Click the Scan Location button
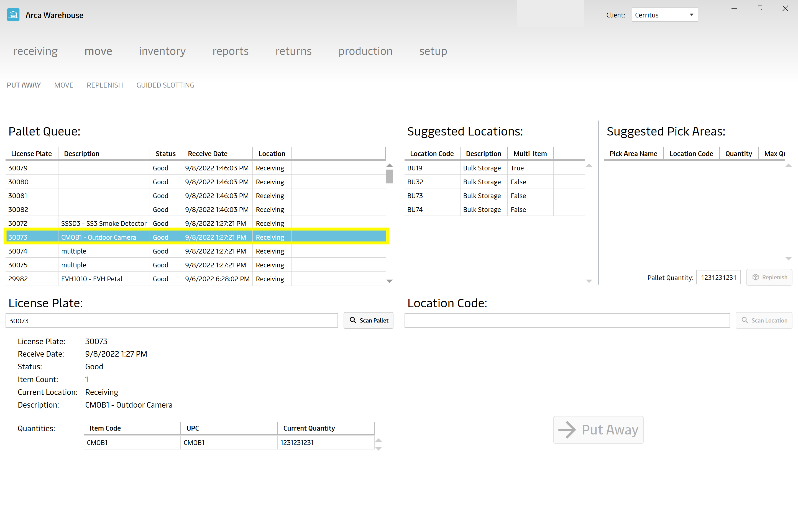Screen dimensions: 798x532 [764, 320]
